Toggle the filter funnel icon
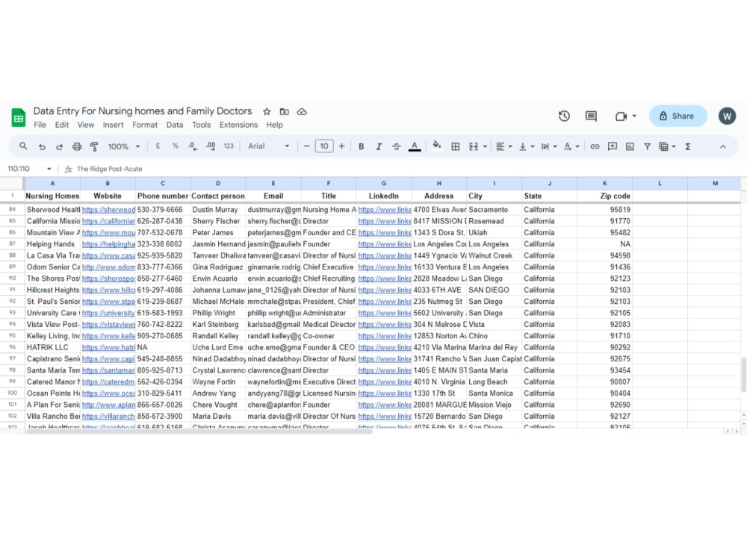The width and height of the screenshot is (747, 560). [647, 146]
